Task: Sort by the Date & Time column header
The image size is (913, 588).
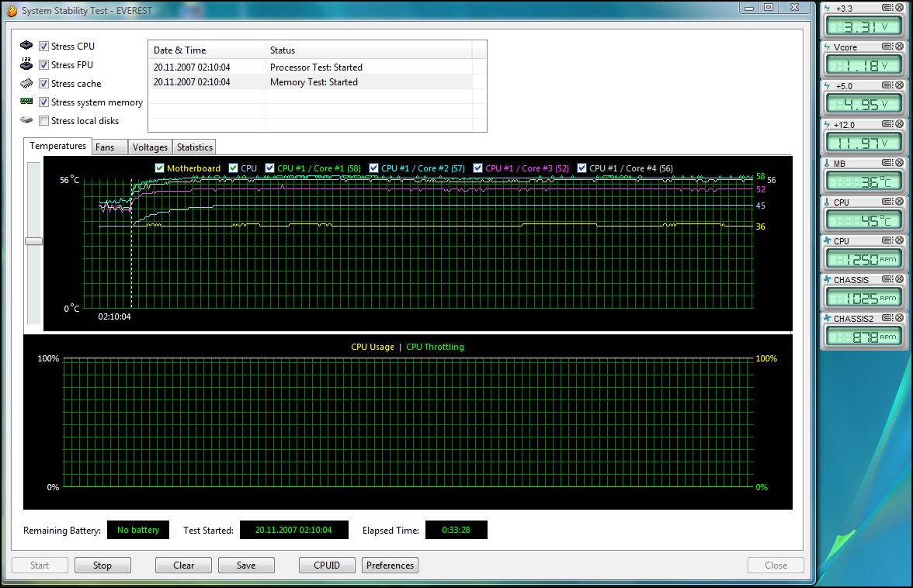Action: point(207,50)
